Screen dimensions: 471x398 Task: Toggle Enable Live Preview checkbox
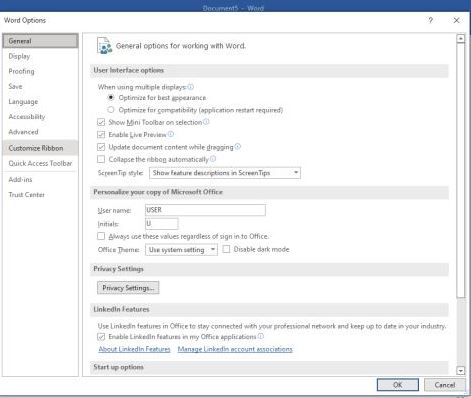[x=101, y=135]
